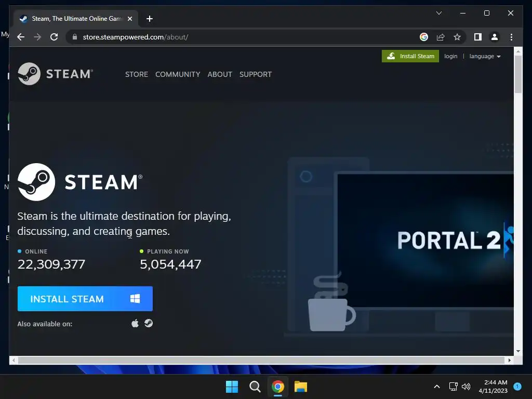532x399 pixels.
Task: Click the PLAYING NOW label
Action: pyautogui.click(x=168, y=251)
